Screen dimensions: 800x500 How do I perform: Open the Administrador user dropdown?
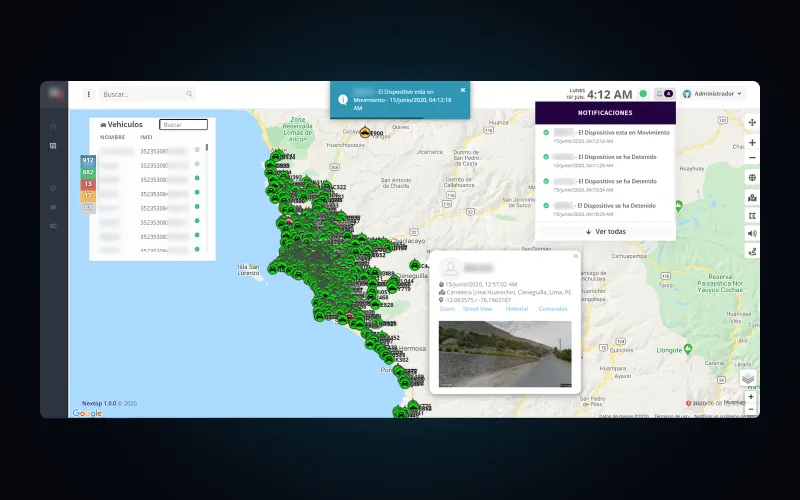713,94
